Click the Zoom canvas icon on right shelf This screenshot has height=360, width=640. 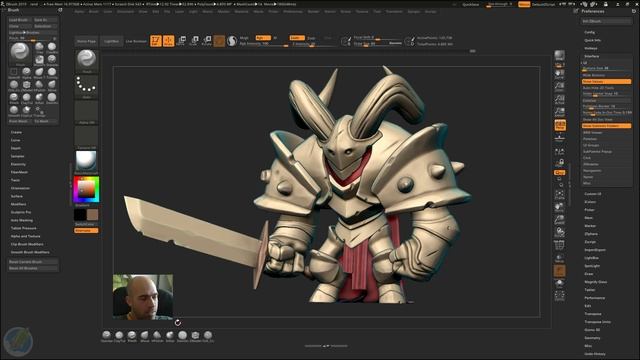[x=560, y=87]
